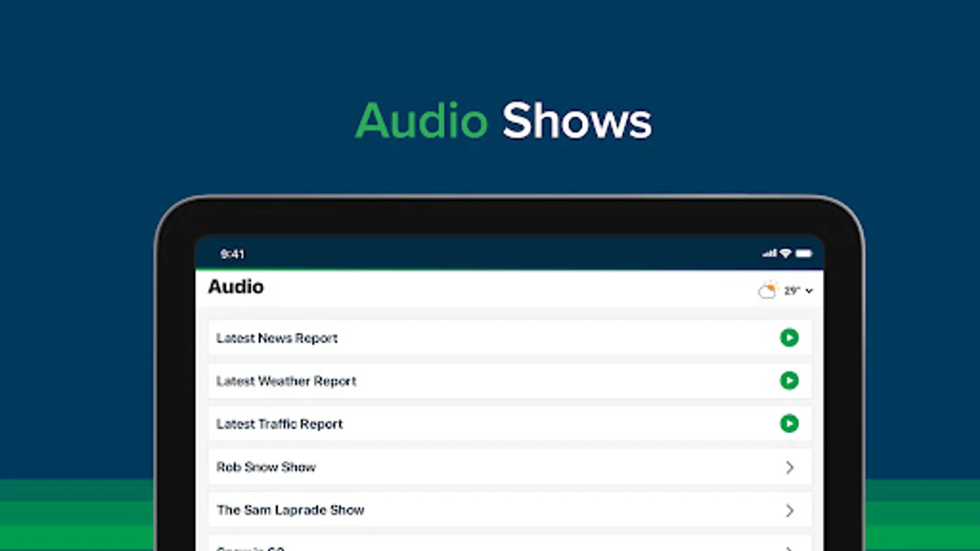Click the cellular signal icon
Screen dimensions: 980x551
769,253
